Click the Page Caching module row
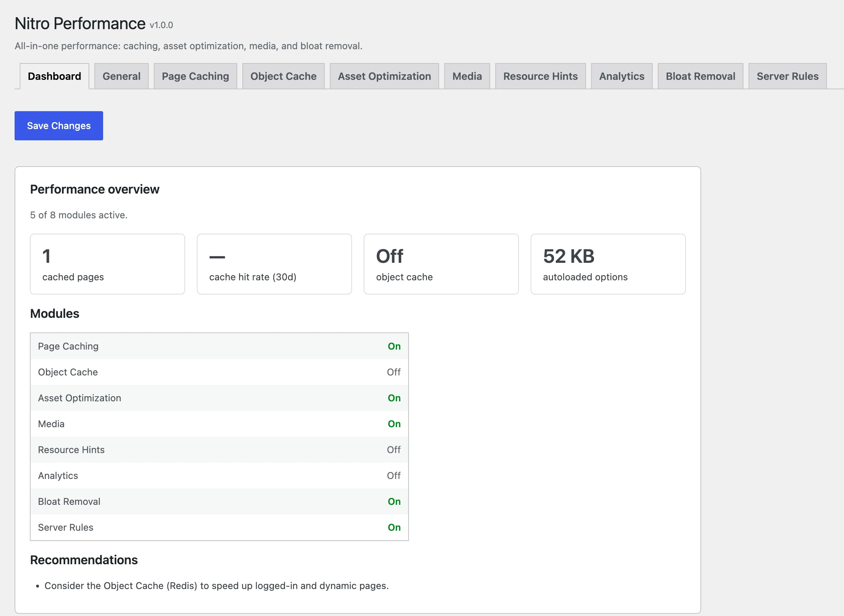The width and height of the screenshot is (844, 616). (219, 346)
